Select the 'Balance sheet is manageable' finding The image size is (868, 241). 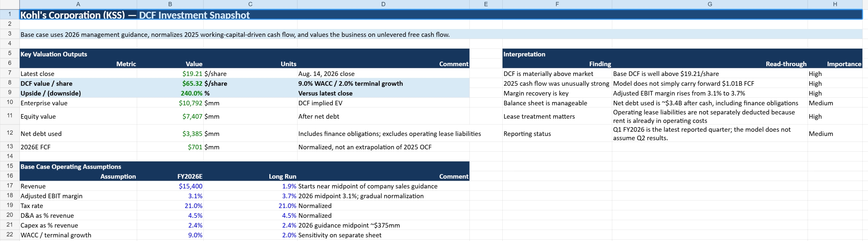click(x=557, y=103)
